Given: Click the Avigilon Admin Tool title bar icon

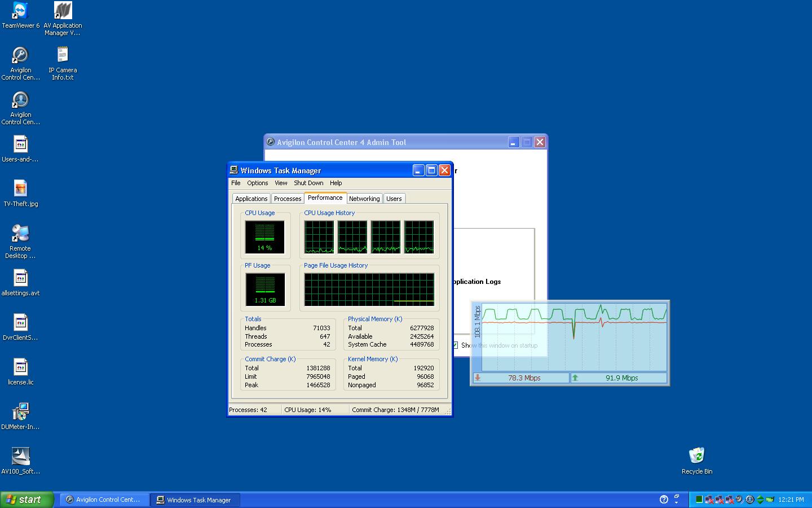Looking at the screenshot, I should (271, 142).
